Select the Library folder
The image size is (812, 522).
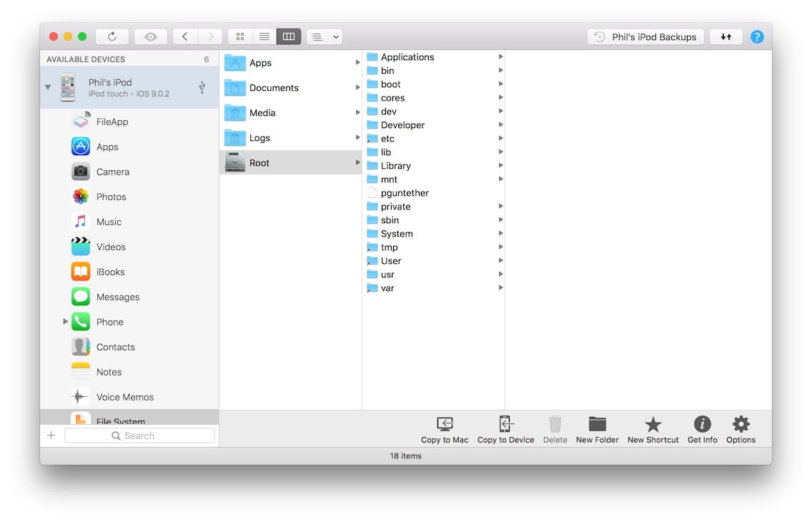(x=434, y=166)
